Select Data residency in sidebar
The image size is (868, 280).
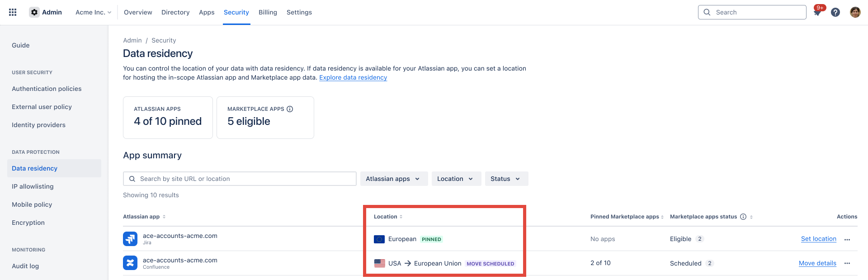click(54, 168)
